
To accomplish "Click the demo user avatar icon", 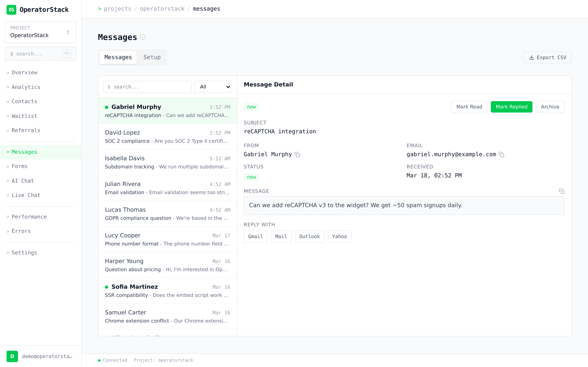I will [12, 356].
